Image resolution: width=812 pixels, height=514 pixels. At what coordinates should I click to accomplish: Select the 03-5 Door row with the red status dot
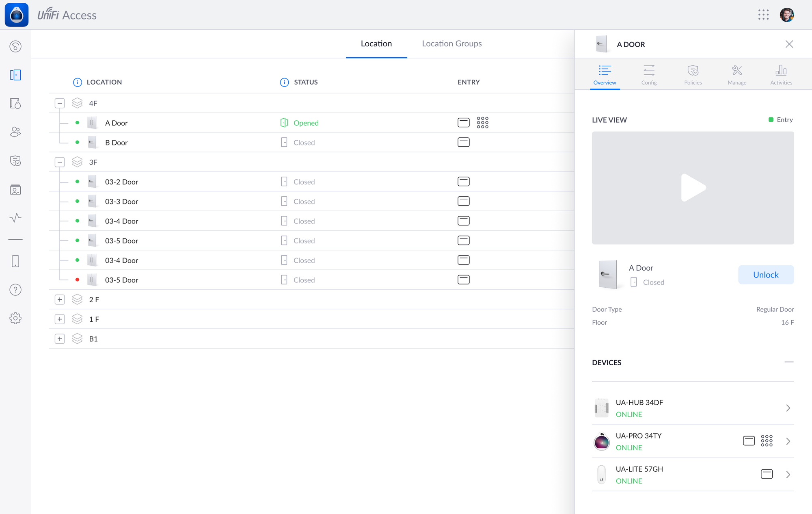[122, 280]
